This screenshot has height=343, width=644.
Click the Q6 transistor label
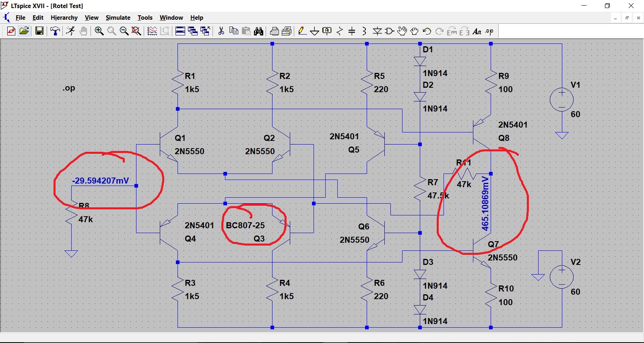pyautogui.click(x=364, y=227)
